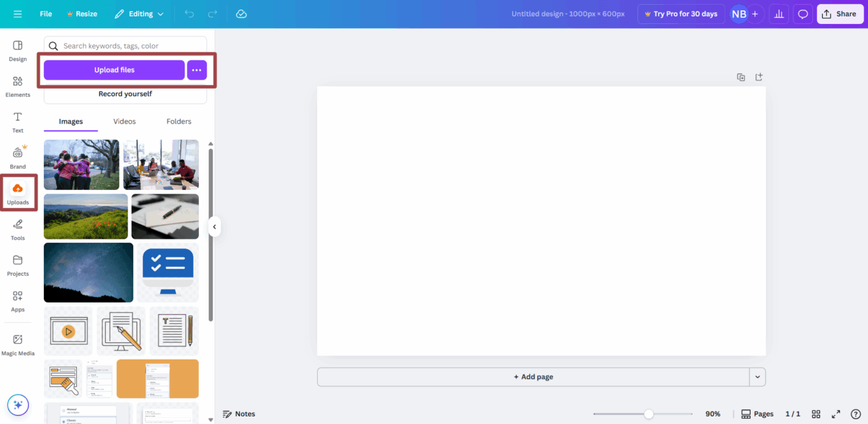The image size is (868, 424).
Task: Open the File menu
Action: point(45,14)
